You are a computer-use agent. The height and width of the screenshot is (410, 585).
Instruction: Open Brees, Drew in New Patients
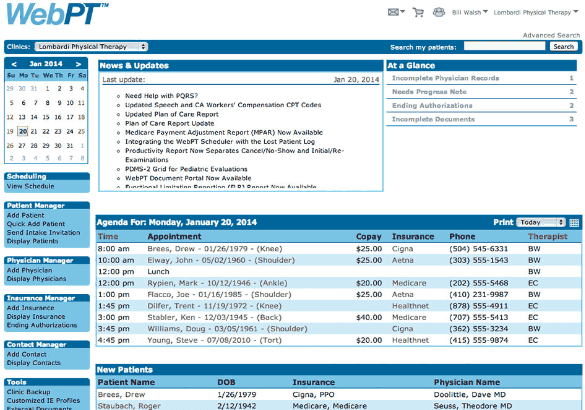121,395
